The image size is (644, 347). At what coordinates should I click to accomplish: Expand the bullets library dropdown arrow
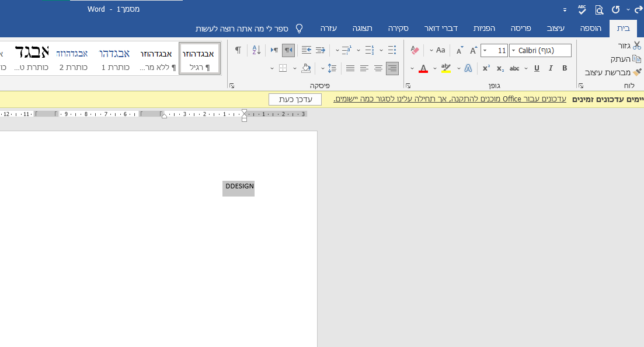[x=381, y=51]
